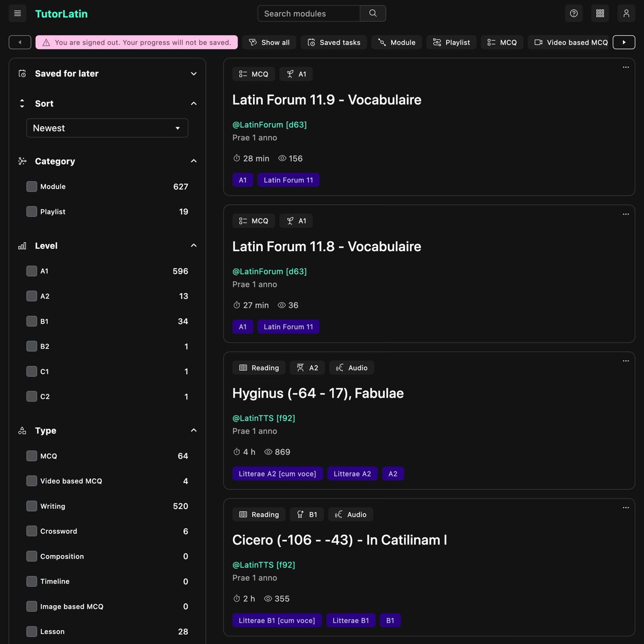The width and height of the screenshot is (644, 644).
Task: Click A2 level badge on Hyginus card
Action: tap(307, 368)
